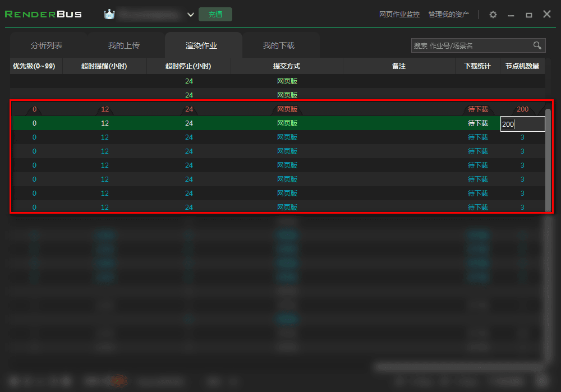The image size is (561, 392).
Task: Select the 渲染作业 tab
Action: click(201, 45)
